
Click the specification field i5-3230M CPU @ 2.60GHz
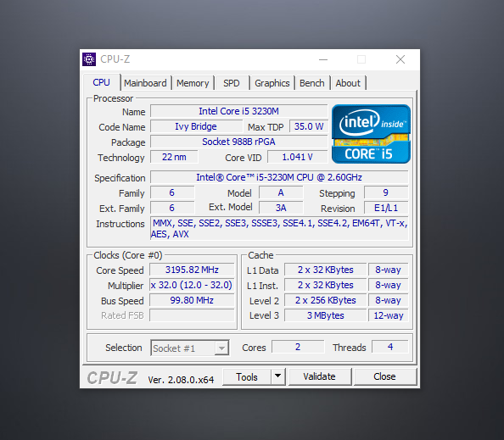pyautogui.click(x=279, y=177)
